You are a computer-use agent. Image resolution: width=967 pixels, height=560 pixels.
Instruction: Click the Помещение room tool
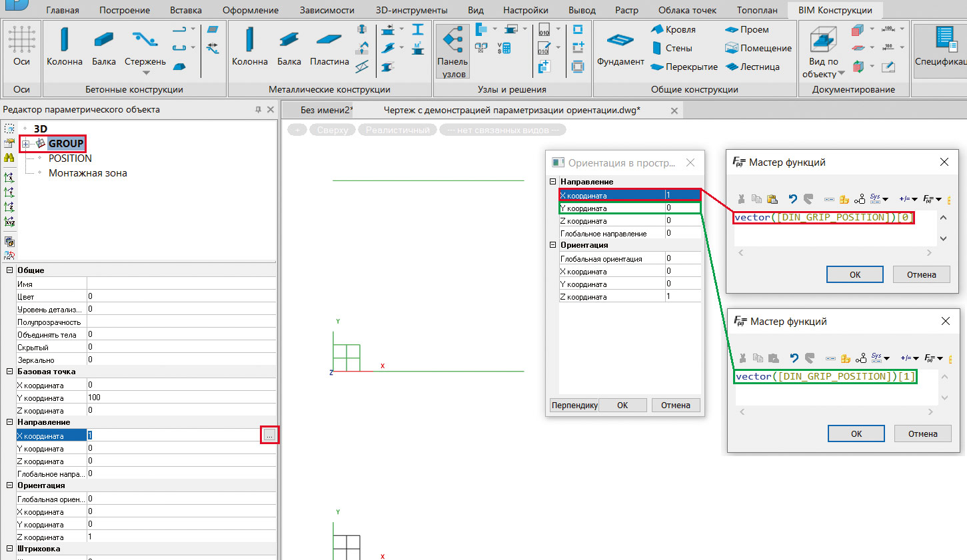(758, 48)
